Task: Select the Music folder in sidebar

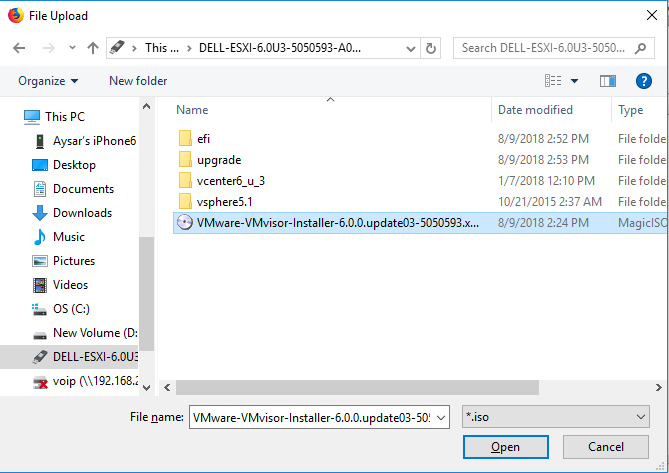Action: coord(68,237)
